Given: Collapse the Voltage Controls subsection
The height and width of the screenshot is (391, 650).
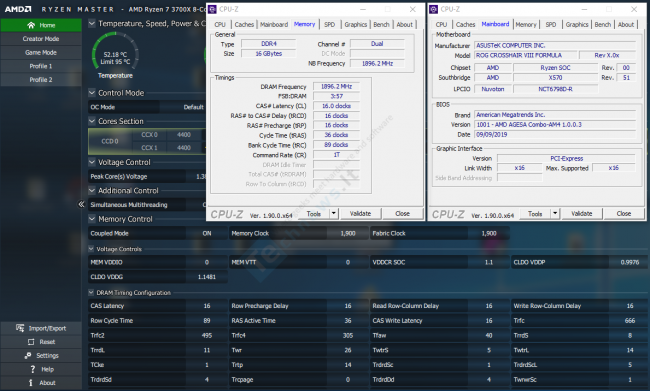Looking at the screenshot, I should (91, 249).
